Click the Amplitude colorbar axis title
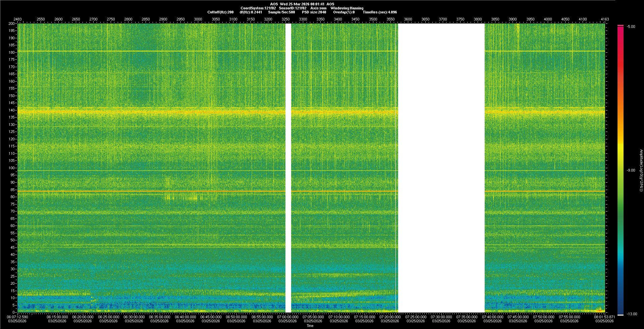 (641, 171)
